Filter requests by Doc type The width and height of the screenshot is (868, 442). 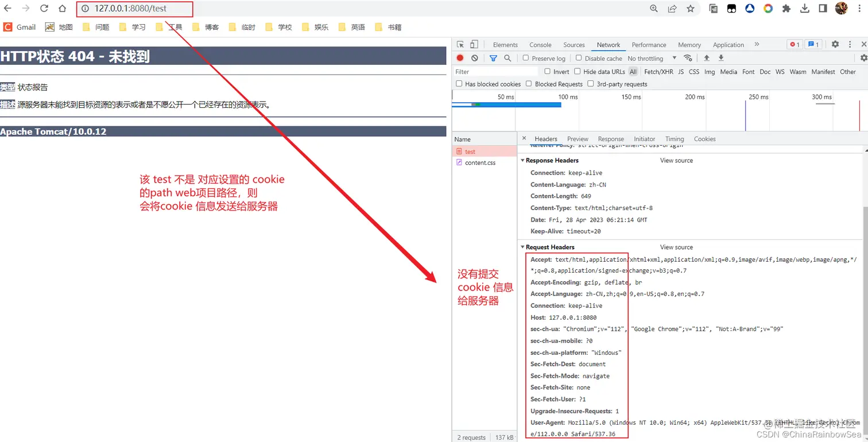click(x=765, y=72)
